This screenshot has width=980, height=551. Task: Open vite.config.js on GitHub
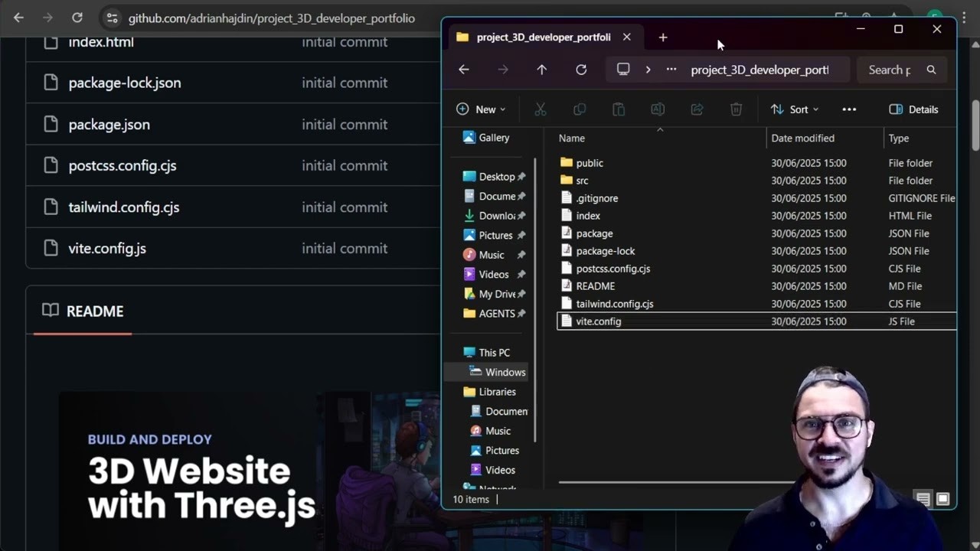[107, 248]
